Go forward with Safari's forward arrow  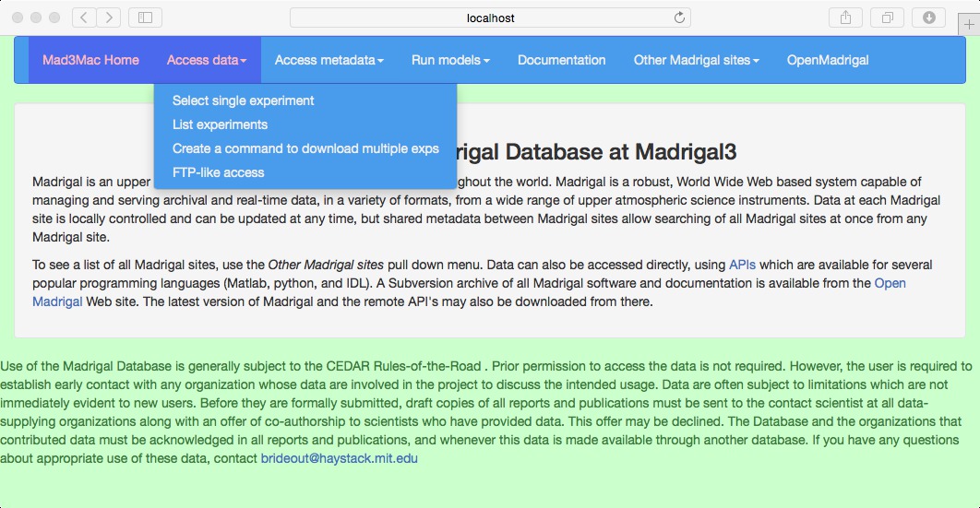point(109,18)
